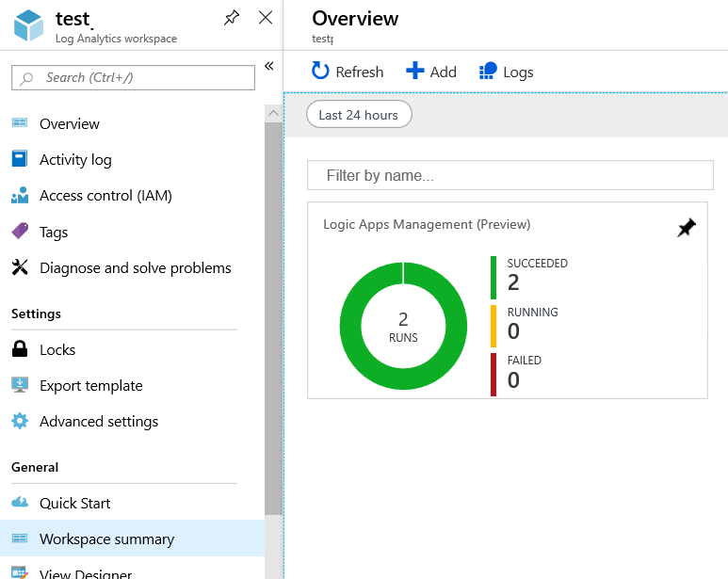
Task: Select Activity log in left menu
Action: tap(75, 160)
